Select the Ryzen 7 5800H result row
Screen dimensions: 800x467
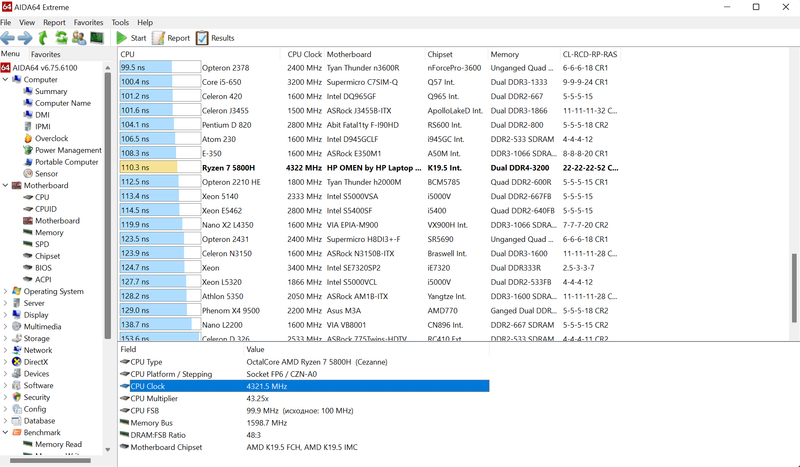(370, 167)
